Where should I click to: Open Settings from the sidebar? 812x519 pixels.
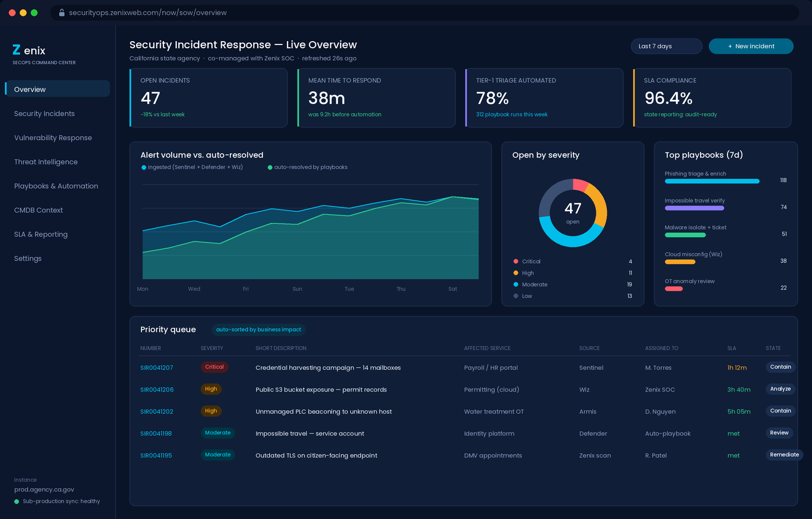click(x=28, y=258)
